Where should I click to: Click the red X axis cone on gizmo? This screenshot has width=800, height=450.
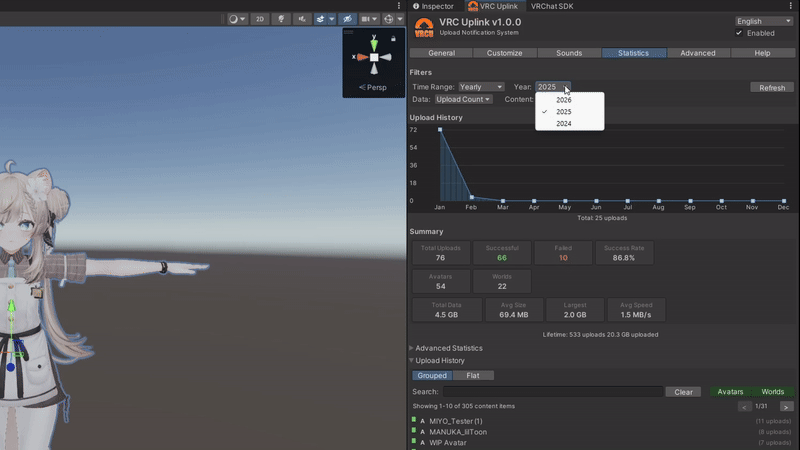(x=362, y=57)
